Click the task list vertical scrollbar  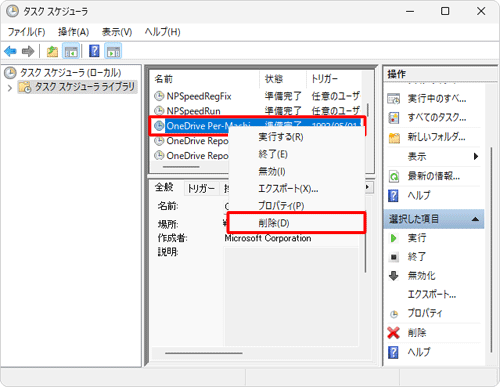tap(368, 110)
